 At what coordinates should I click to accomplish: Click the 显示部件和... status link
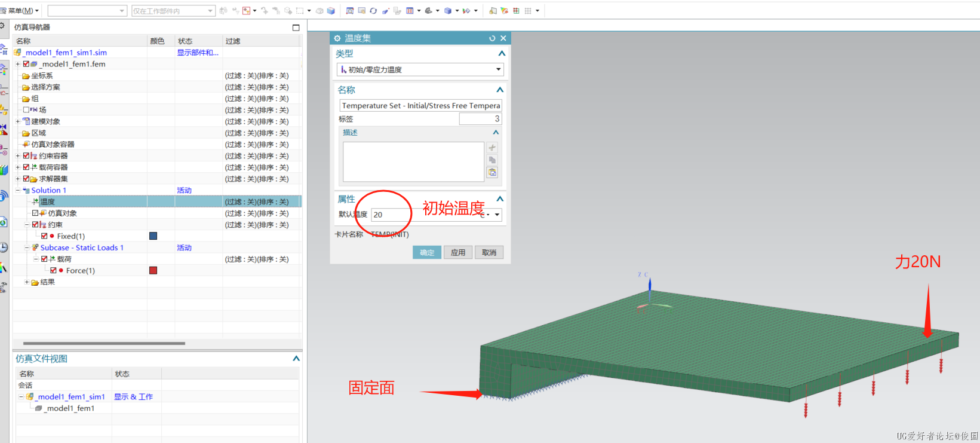tap(198, 53)
